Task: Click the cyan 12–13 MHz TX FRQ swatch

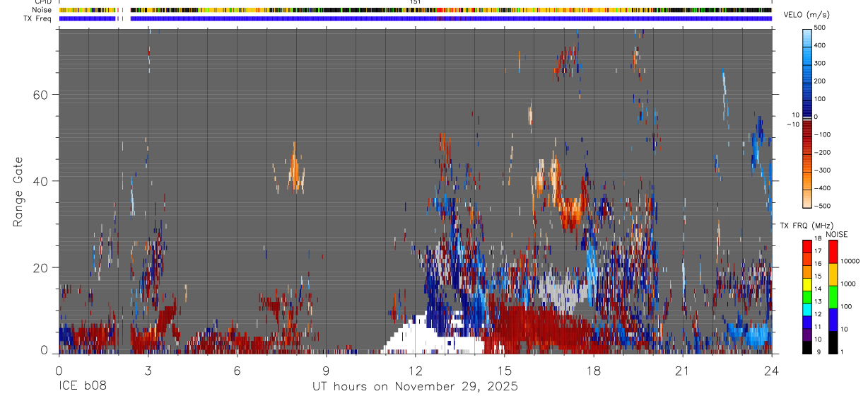Action: [807, 309]
